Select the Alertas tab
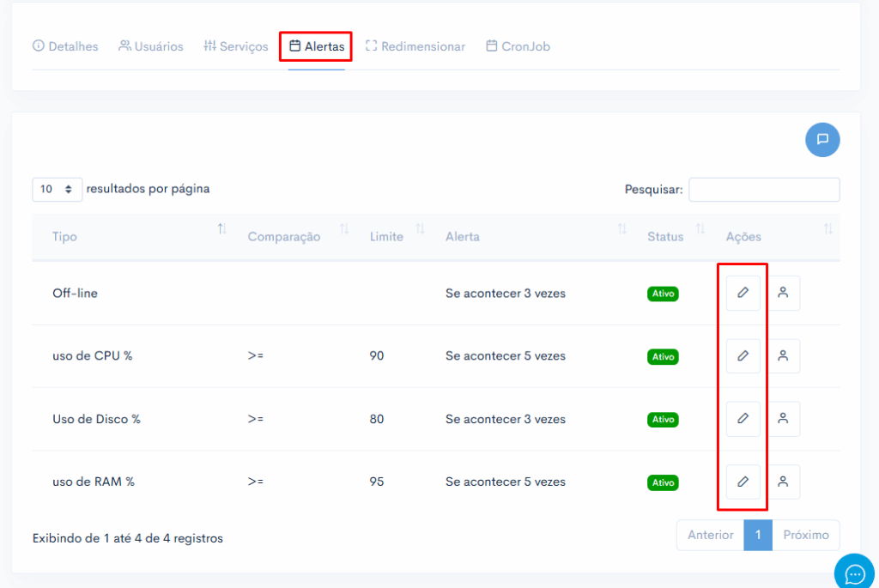Screen dimensions: 879x588 tap(317, 46)
